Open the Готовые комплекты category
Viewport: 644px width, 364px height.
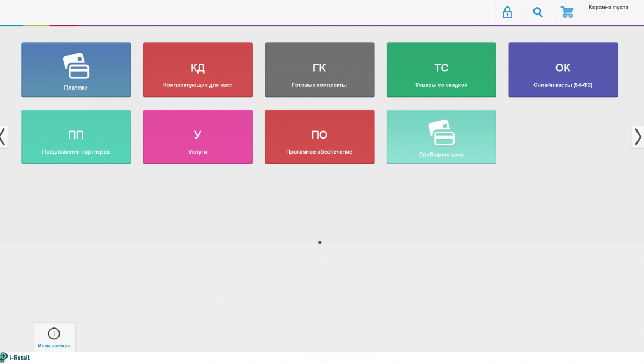pos(319,70)
